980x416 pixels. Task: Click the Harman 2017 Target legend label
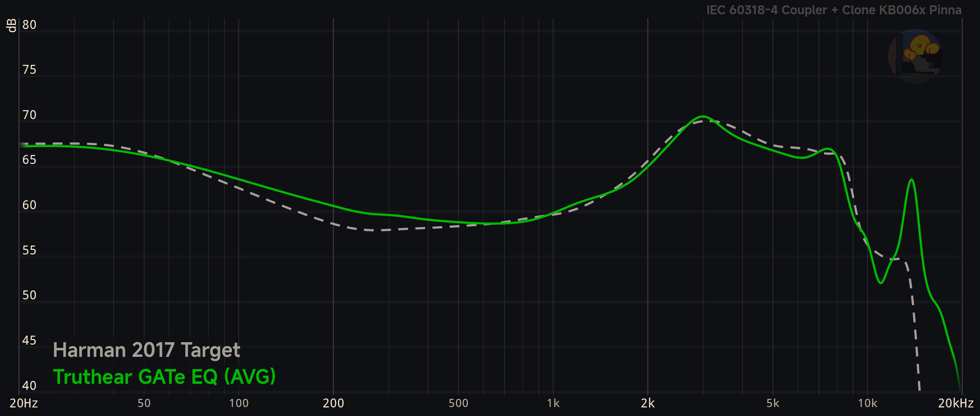[147, 350]
